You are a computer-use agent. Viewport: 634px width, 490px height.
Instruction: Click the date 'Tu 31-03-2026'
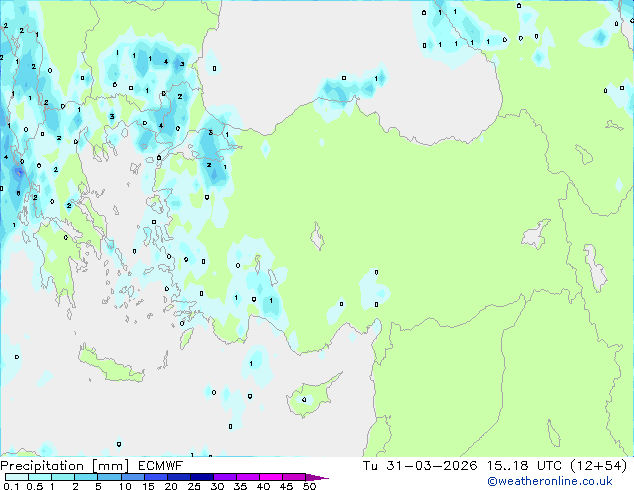(420, 466)
